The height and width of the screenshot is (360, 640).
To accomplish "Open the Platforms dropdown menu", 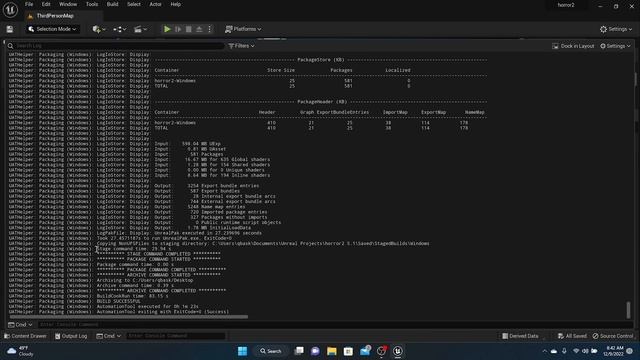I will (243, 29).
